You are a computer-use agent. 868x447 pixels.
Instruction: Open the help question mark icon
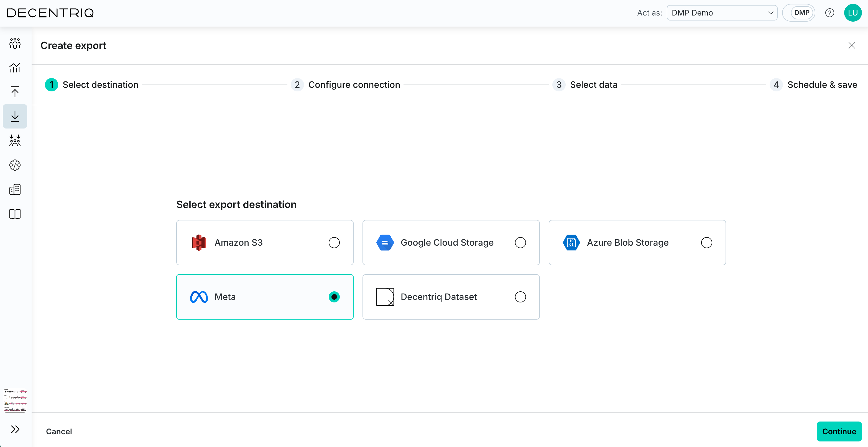click(x=829, y=13)
